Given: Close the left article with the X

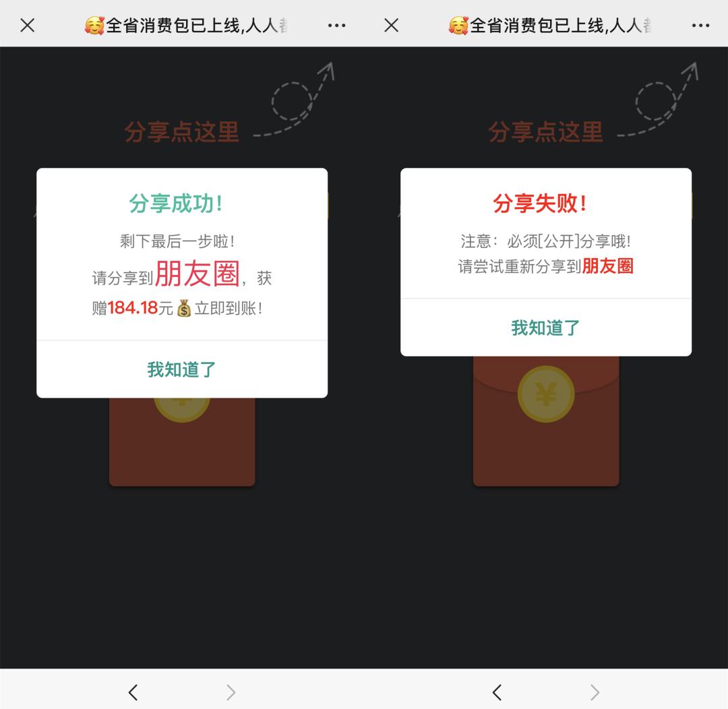Looking at the screenshot, I should (x=27, y=25).
